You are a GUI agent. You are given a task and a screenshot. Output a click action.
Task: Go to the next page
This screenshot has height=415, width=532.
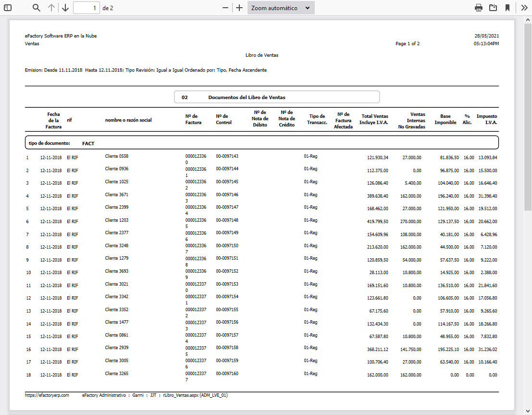tap(65, 8)
